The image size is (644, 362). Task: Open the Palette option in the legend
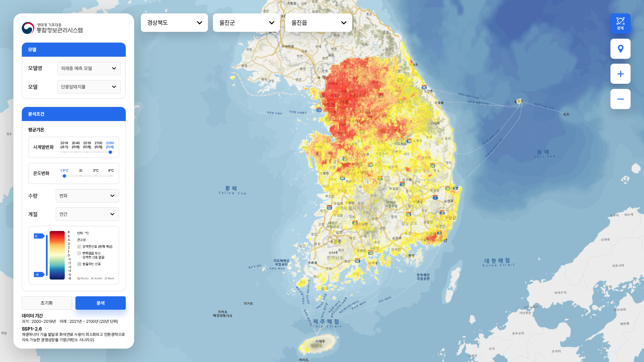point(83,278)
